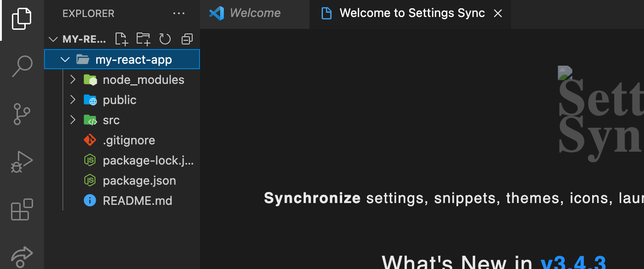Viewport: 644px width, 269px height.
Task: Open the Run and Debug view
Action: [x=22, y=162]
